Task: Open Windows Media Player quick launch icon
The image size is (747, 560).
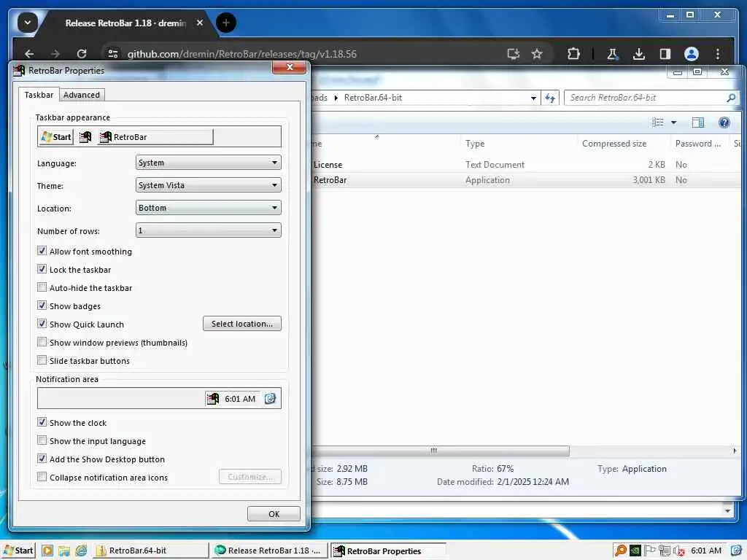Action: click(47, 551)
